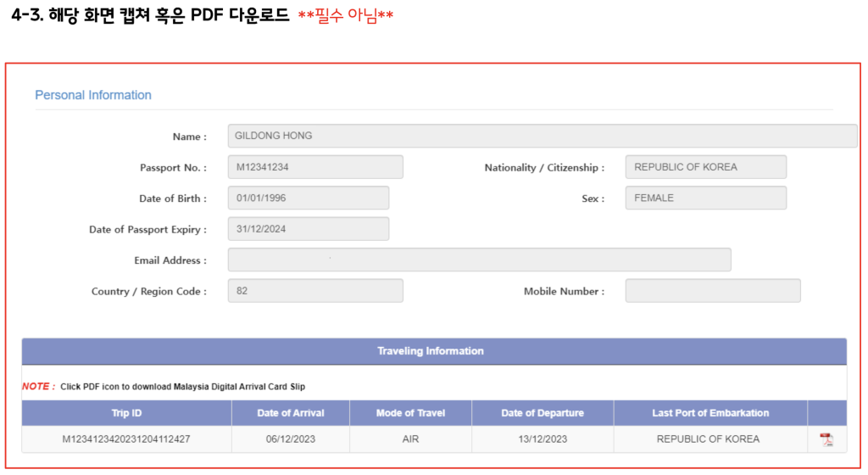Click the Sex field showing FEMALE
The width and height of the screenshot is (868, 475).
coord(705,198)
